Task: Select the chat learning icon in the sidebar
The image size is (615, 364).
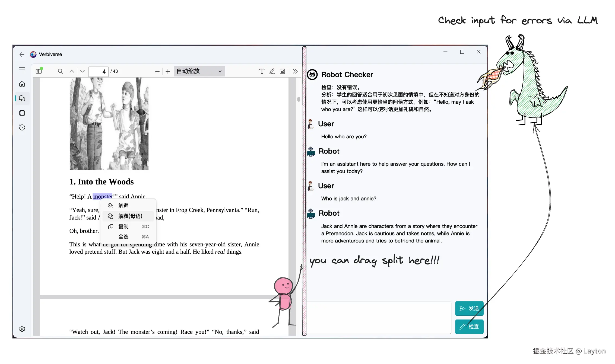Action: click(22, 98)
